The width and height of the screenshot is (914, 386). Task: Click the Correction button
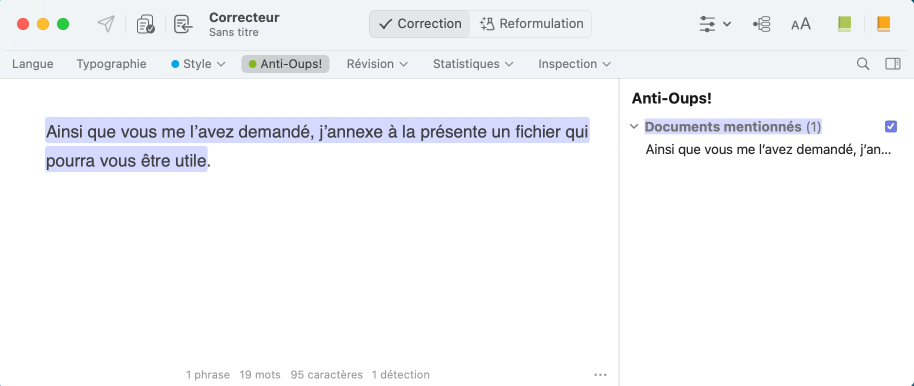420,24
